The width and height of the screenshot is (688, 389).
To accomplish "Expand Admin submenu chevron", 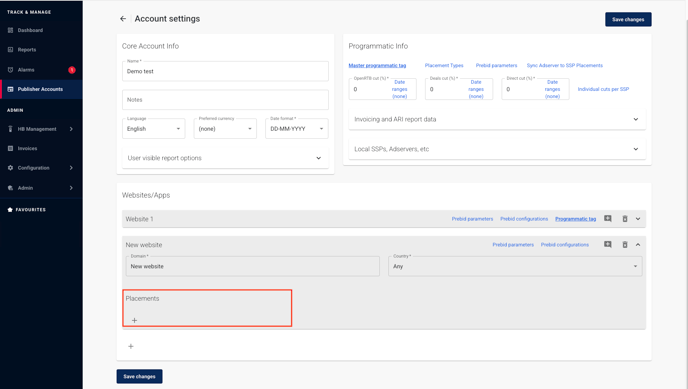I will tap(71, 188).
